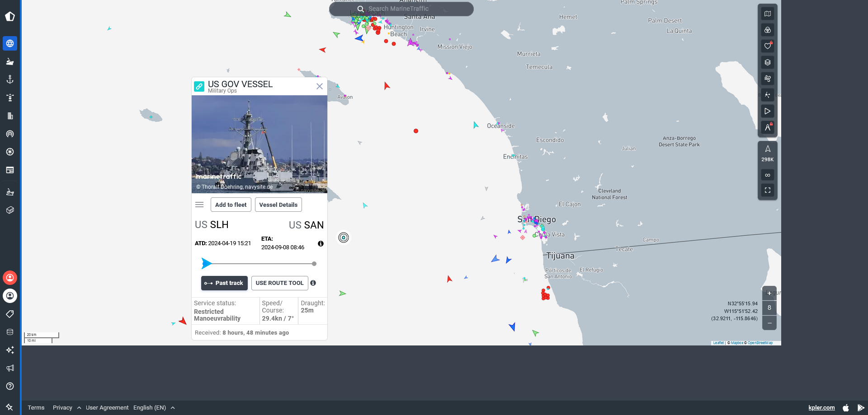Open the megaphone announcements icon

pos(10,368)
